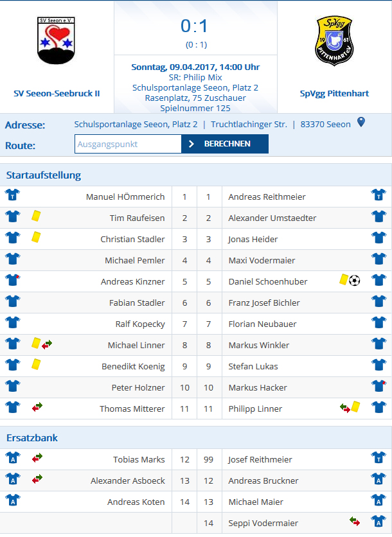The image size is (392, 537).
Task: Open player Andreas Kinzner's profile
Action: (x=132, y=281)
